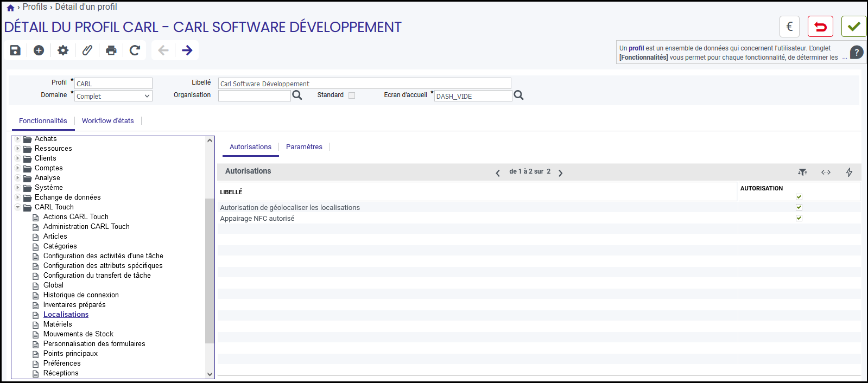Open Administration CARL Touch tree item
The width and height of the screenshot is (868, 383).
click(x=86, y=227)
